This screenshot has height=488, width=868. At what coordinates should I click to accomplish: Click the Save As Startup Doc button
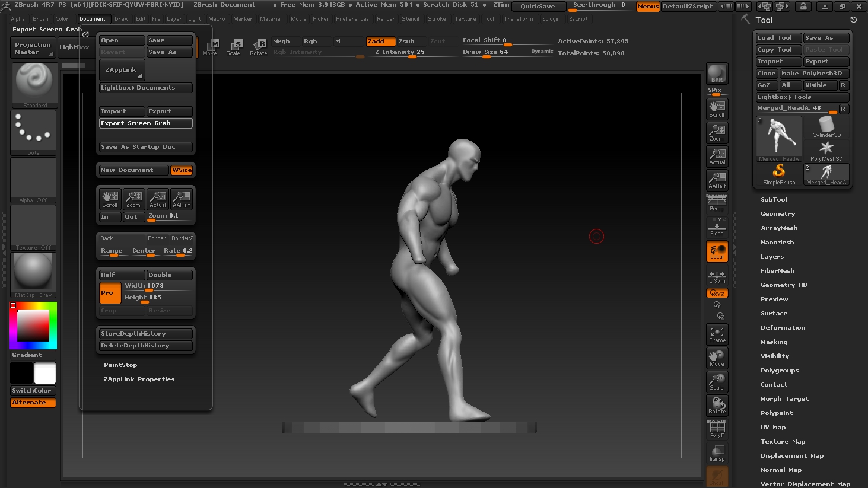pos(146,147)
